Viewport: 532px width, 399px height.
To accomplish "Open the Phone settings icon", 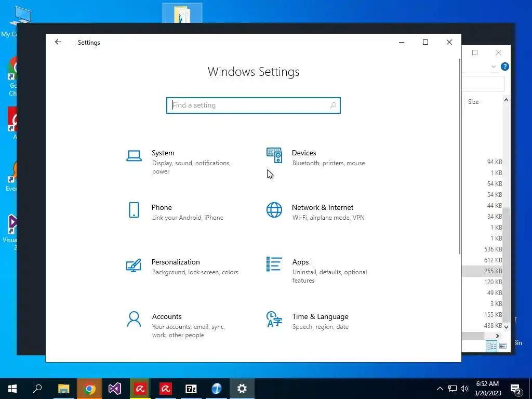I will [x=134, y=210].
